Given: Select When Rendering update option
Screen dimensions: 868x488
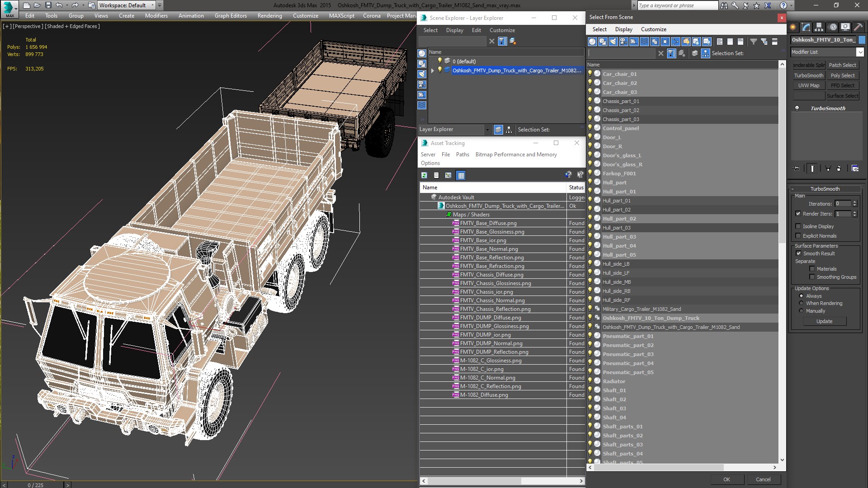Looking at the screenshot, I should [x=801, y=303].
